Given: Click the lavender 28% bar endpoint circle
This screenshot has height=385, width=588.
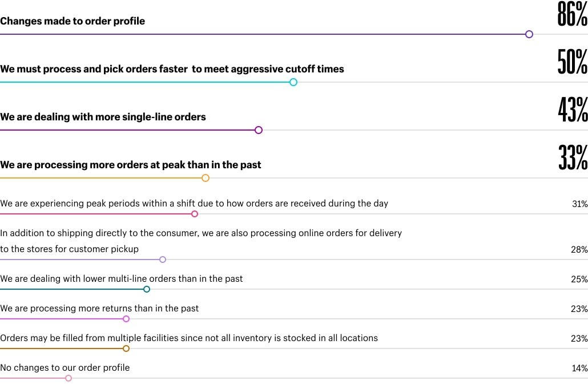Looking at the screenshot, I should click(163, 260).
